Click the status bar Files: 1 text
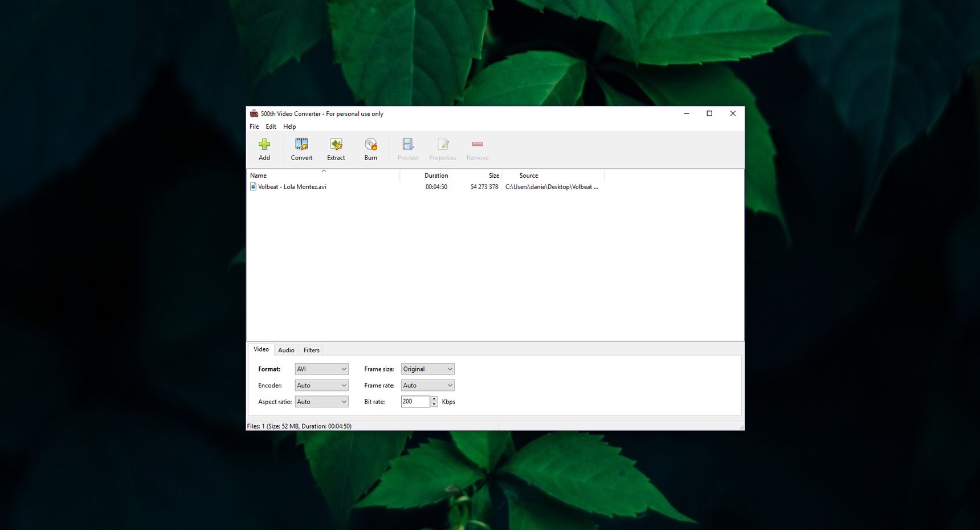 tap(299, 426)
